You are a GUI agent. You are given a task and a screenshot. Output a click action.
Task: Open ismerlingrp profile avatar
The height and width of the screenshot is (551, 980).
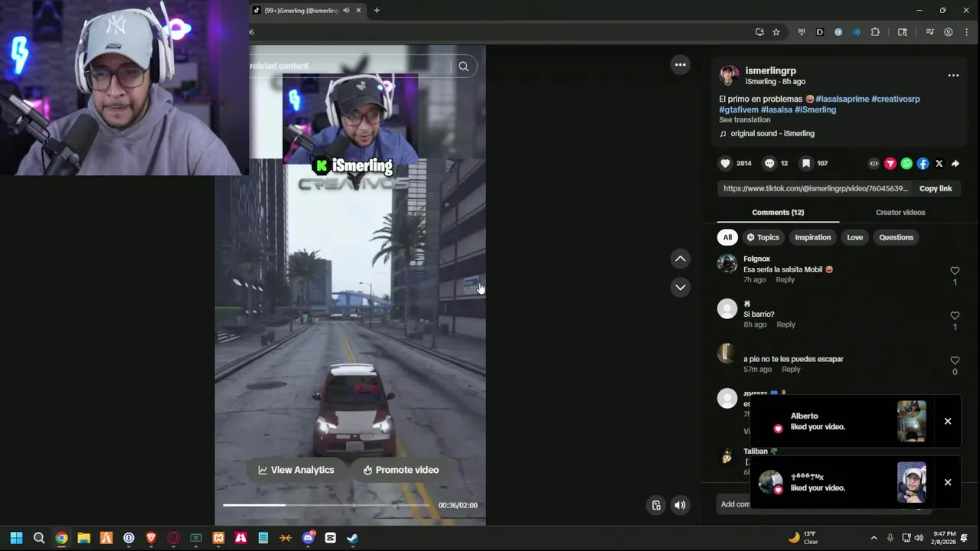click(729, 75)
